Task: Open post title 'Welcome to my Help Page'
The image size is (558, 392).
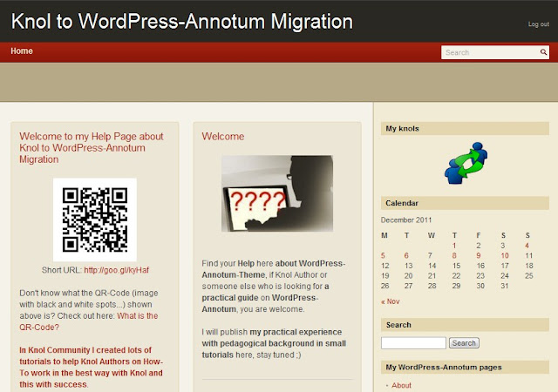Action: (92, 147)
